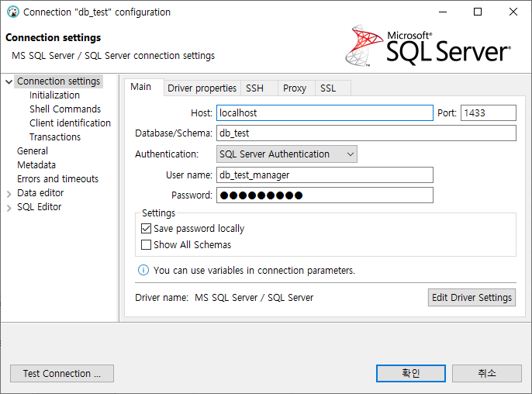Open the SSH tab

coord(254,88)
